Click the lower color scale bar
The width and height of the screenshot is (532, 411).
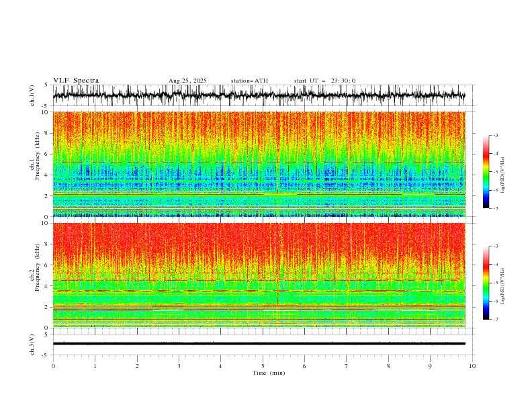pyautogui.click(x=486, y=283)
